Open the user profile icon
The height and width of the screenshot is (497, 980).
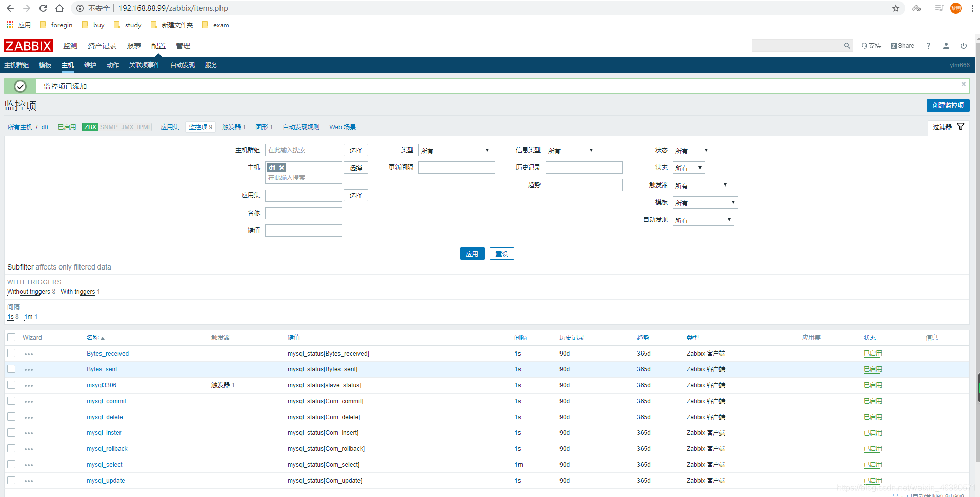click(946, 46)
